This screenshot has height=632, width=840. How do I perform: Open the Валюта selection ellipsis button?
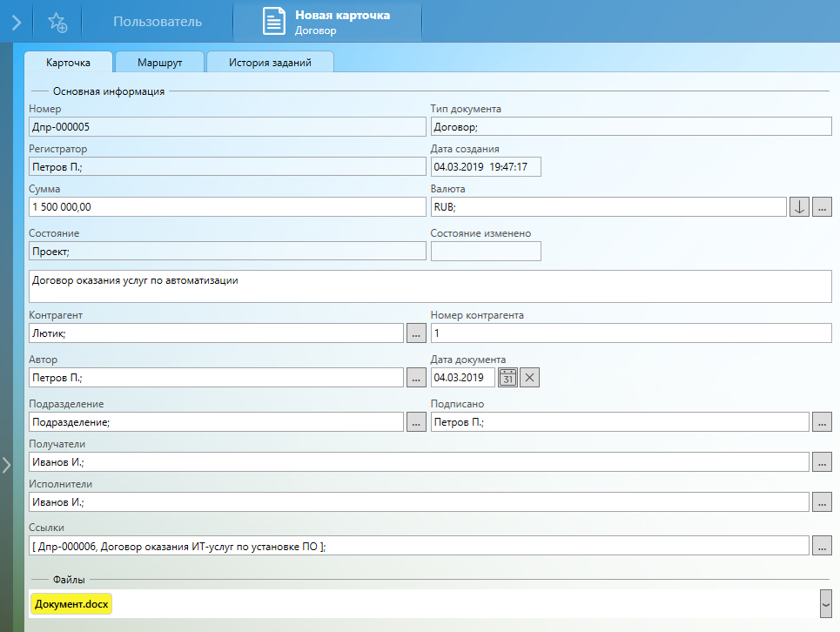[822, 206]
